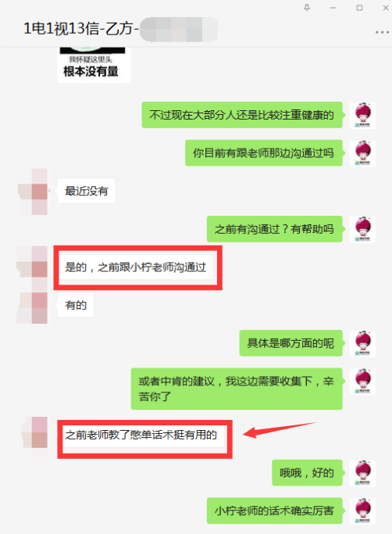Maximize the chat window
The height and width of the screenshot is (534, 392).
359,8
